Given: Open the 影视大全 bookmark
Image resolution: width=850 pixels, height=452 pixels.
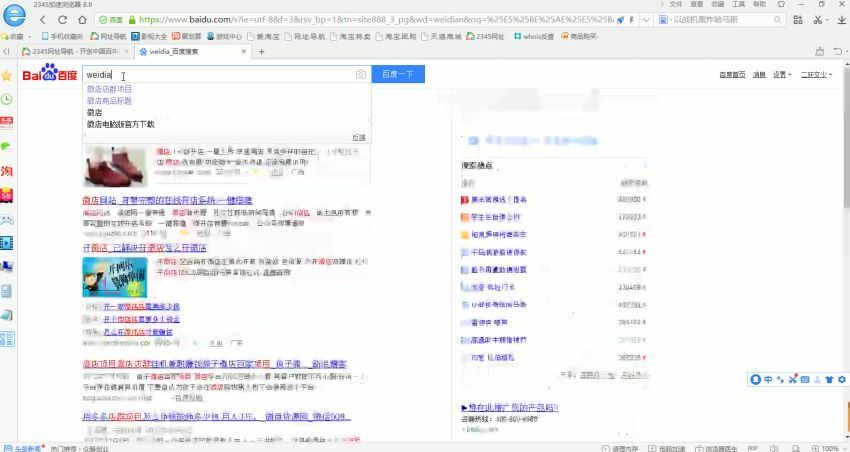Looking at the screenshot, I should (149, 36).
